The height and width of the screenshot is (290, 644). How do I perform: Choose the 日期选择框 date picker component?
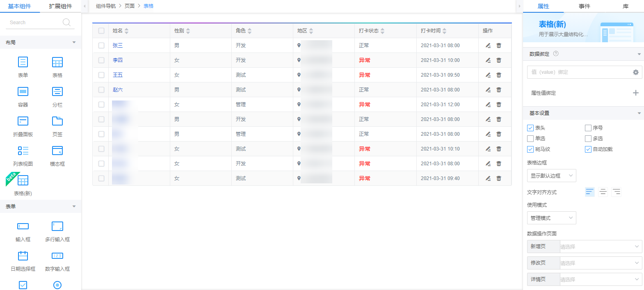[23, 256]
